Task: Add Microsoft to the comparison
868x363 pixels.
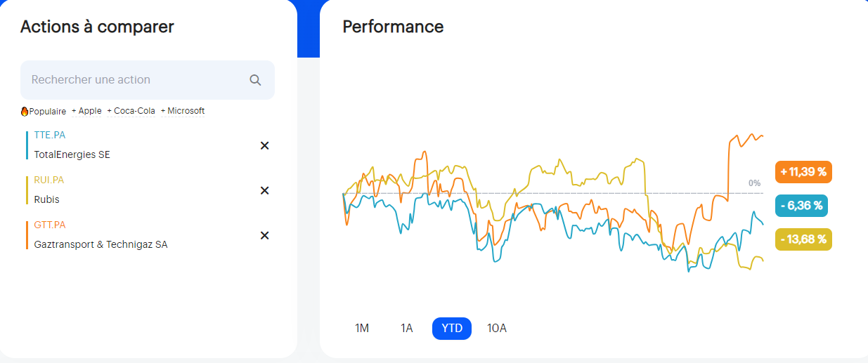Action: click(183, 111)
